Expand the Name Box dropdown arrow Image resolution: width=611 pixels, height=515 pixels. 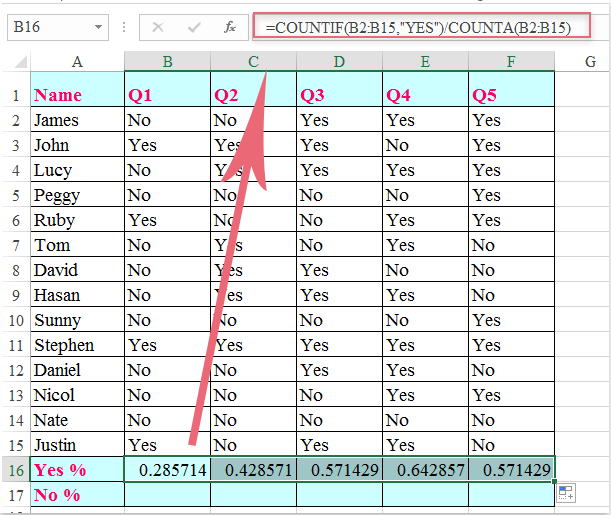coord(97,28)
